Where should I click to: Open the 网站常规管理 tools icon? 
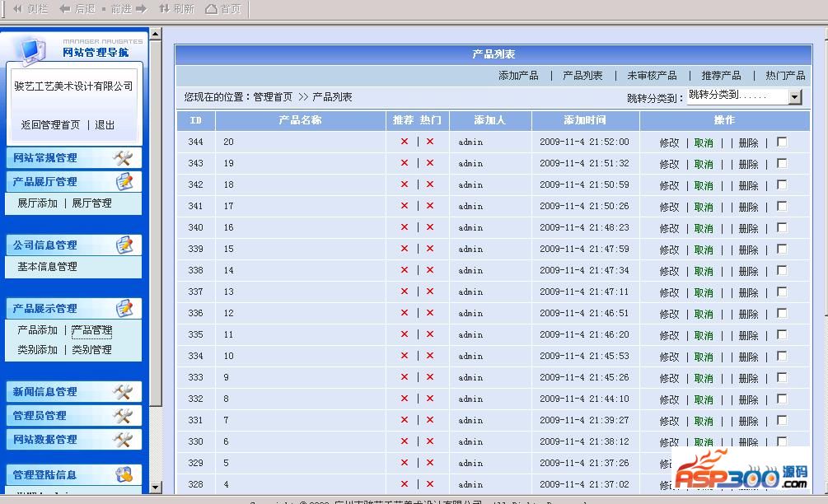123,158
